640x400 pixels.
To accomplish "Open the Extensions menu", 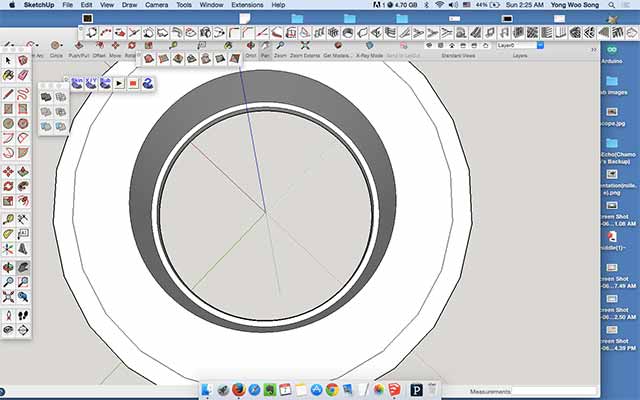I will (x=247, y=5).
